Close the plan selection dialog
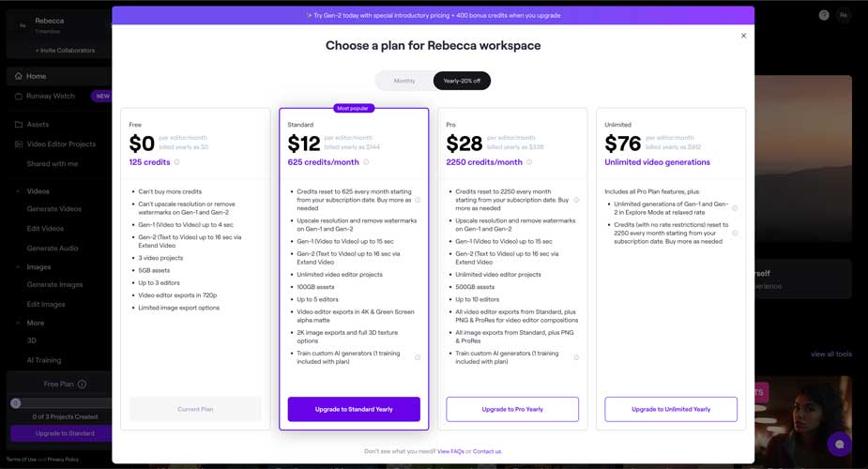Screen dimensions: 868x469 point(743,36)
